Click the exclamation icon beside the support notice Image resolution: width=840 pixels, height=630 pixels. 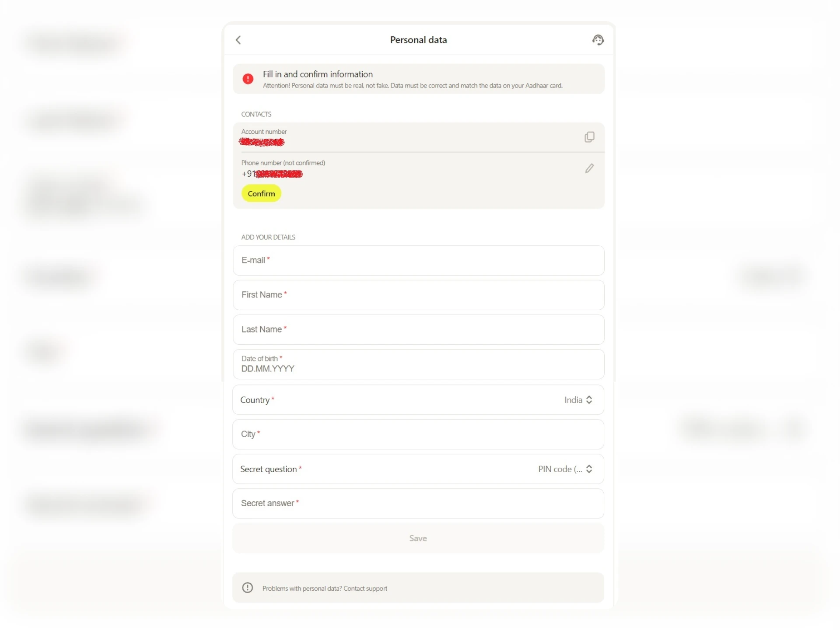click(248, 588)
